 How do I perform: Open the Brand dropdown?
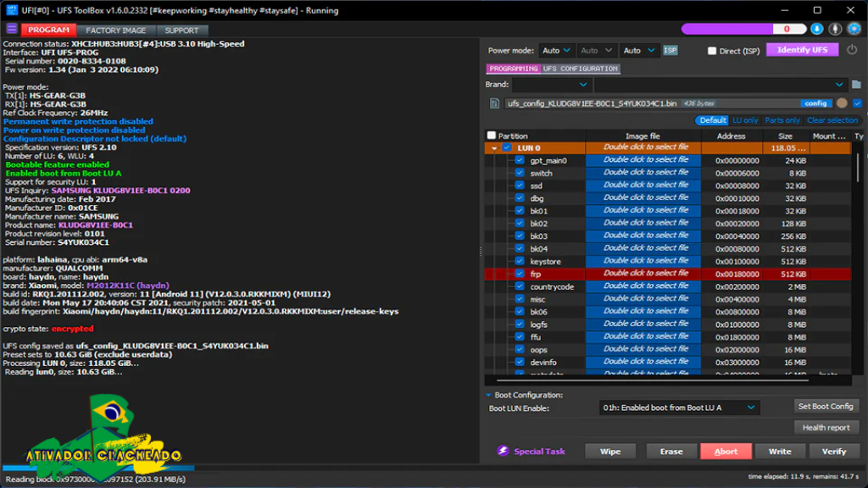tap(551, 85)
